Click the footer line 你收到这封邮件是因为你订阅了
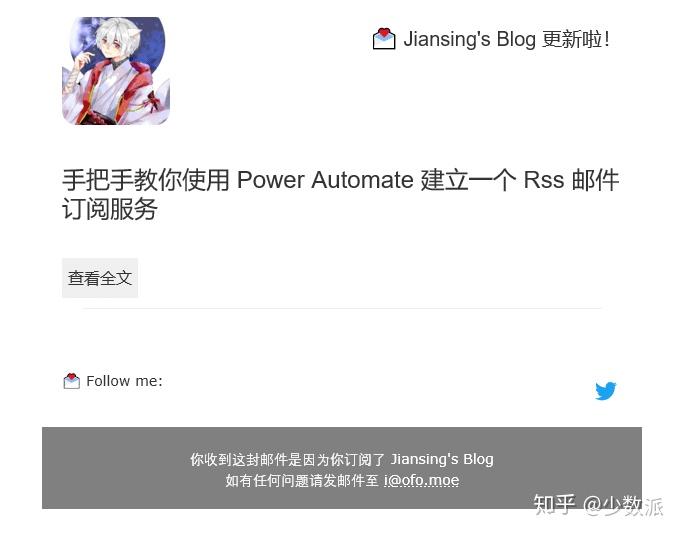The width and height of the screenshot is (680, 534). pyautogui.click(x=288, y=459)
